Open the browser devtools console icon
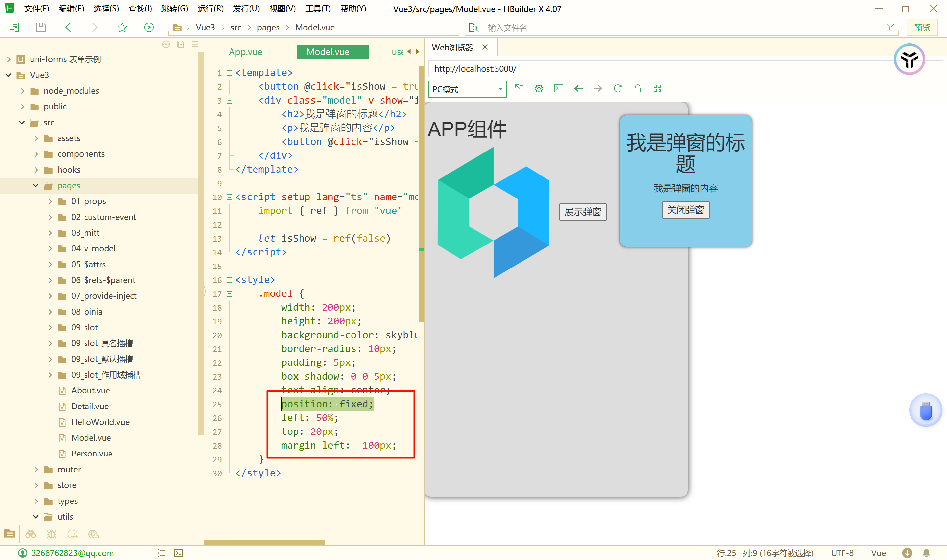 point(558,89)
